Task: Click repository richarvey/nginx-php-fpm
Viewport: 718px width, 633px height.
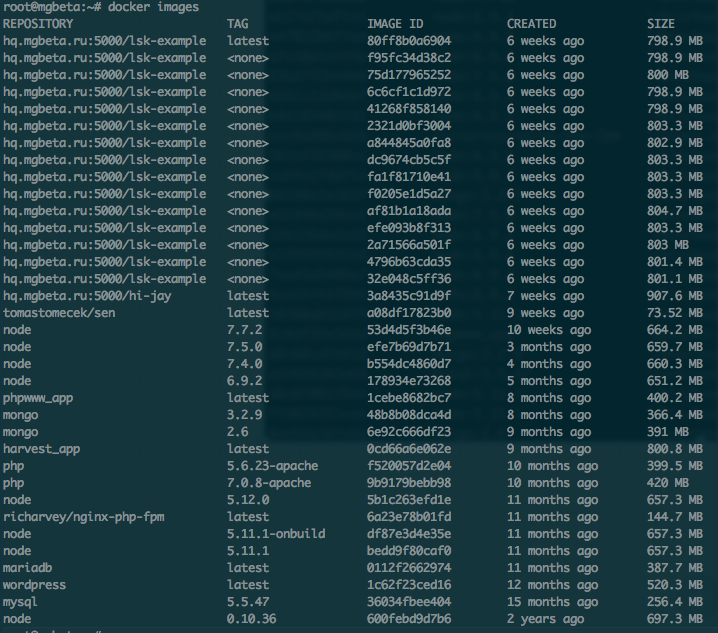Action: click(x=84, y=517)
